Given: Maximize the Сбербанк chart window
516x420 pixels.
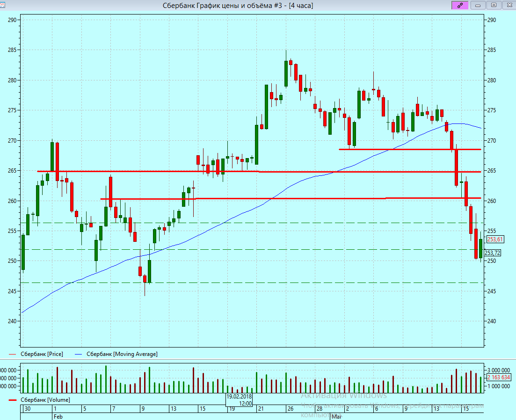Looking at the screenshot, I should coord(494,5).
